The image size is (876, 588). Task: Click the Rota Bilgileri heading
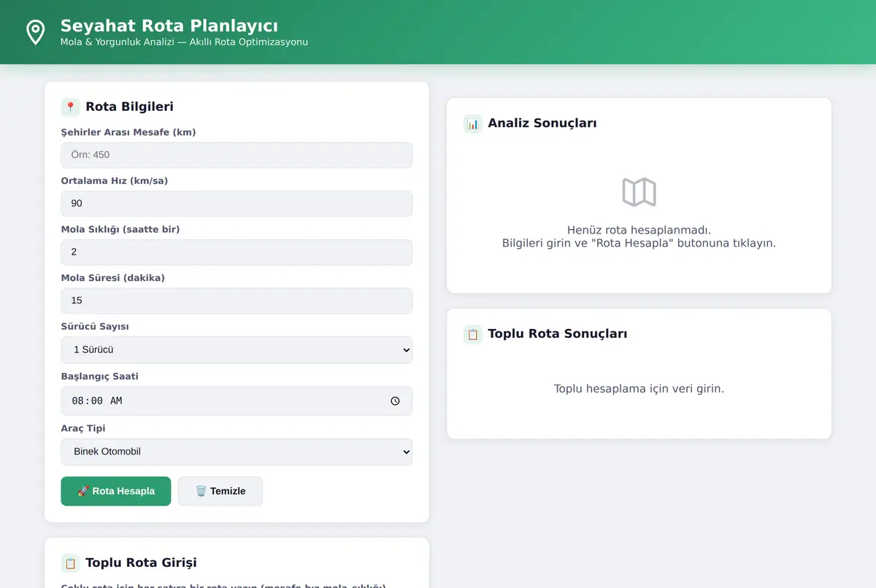(x=129, y=107)
